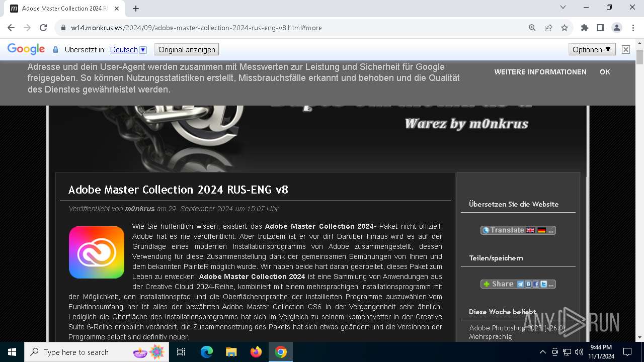Open Task View on the taskbar
The image size is (644, 362).
[181, 352]
